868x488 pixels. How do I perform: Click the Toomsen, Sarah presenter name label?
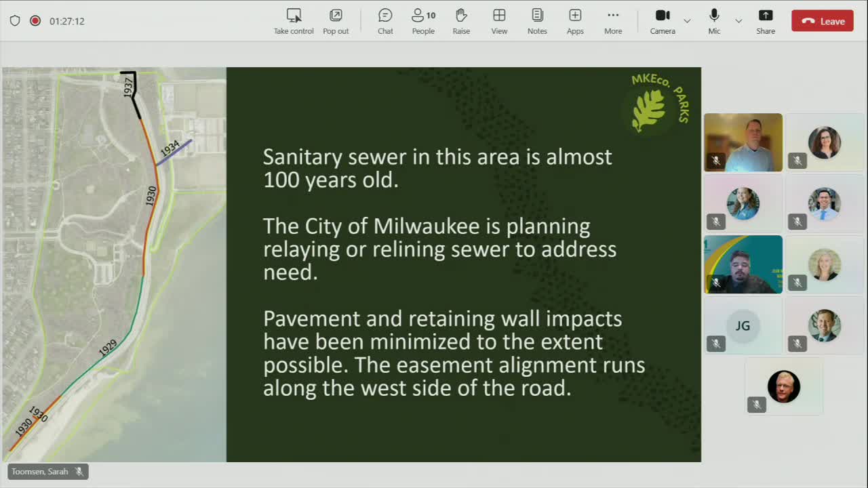coord(39,472)
